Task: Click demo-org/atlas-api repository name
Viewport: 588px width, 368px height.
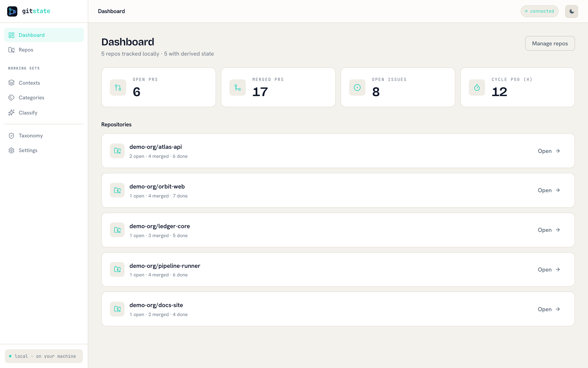Action: click(x=156, y=147)
